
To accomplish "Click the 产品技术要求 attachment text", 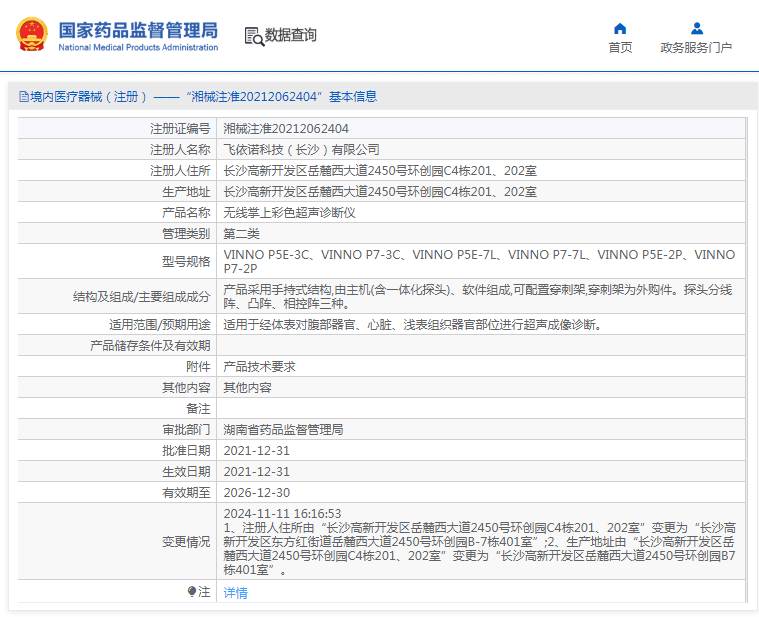I will (259, 367).
